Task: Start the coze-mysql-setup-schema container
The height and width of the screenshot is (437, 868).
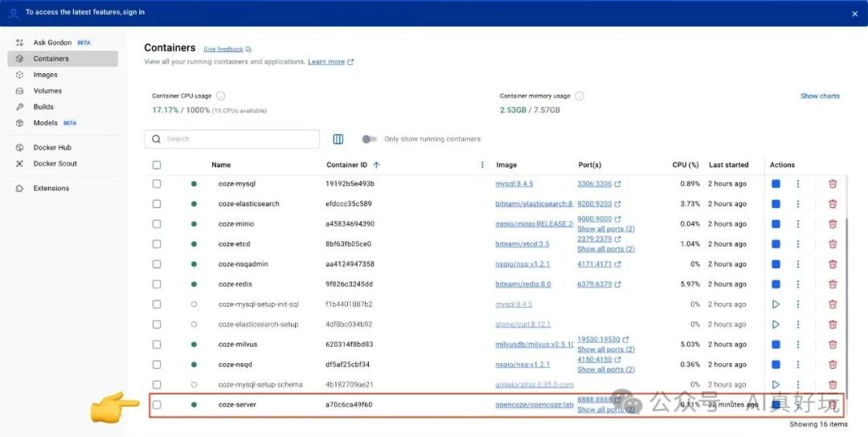Action: pyautogui.click(x=776, y=385)
